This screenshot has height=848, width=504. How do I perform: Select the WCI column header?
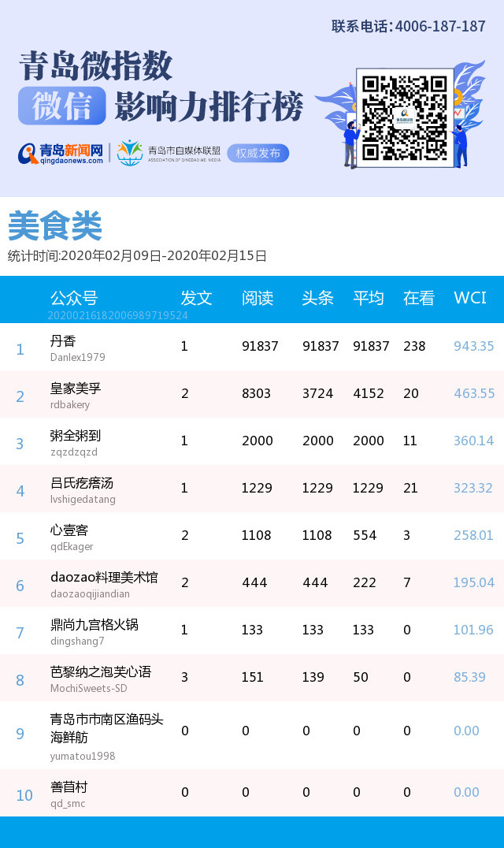click(470, 298)
